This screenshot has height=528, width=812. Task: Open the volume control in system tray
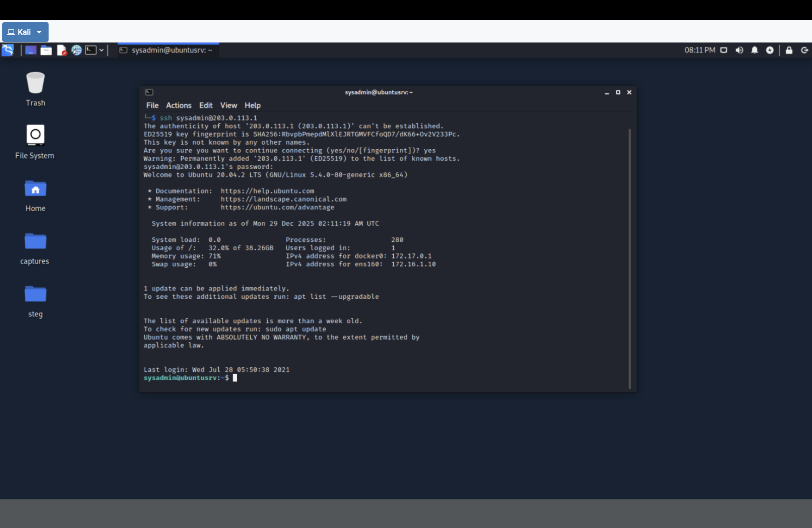pyautogui.click(x=739, y=50)
